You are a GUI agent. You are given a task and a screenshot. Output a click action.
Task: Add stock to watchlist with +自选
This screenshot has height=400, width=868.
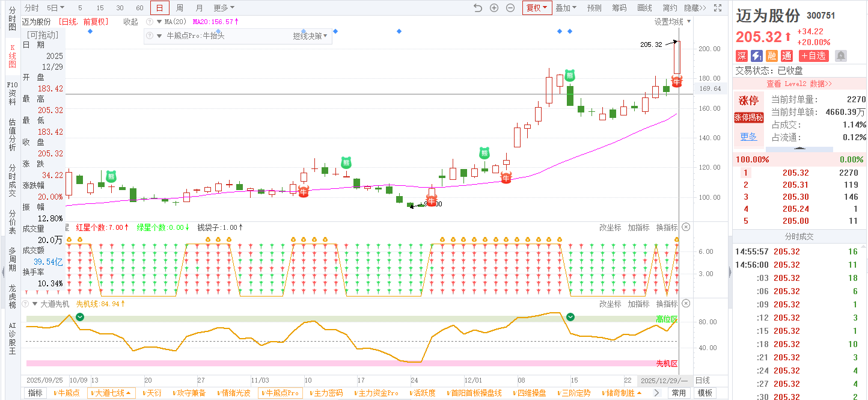813,56
